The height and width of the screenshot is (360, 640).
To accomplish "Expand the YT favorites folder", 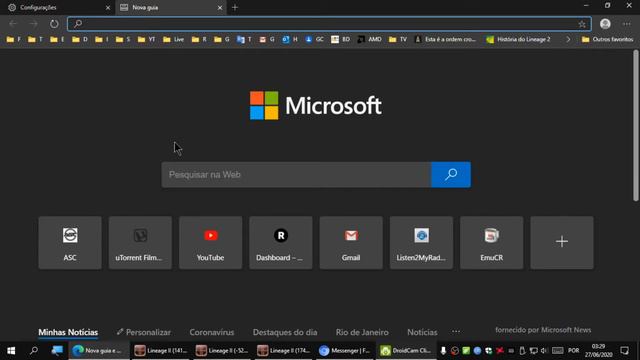I will click(147, 39).
